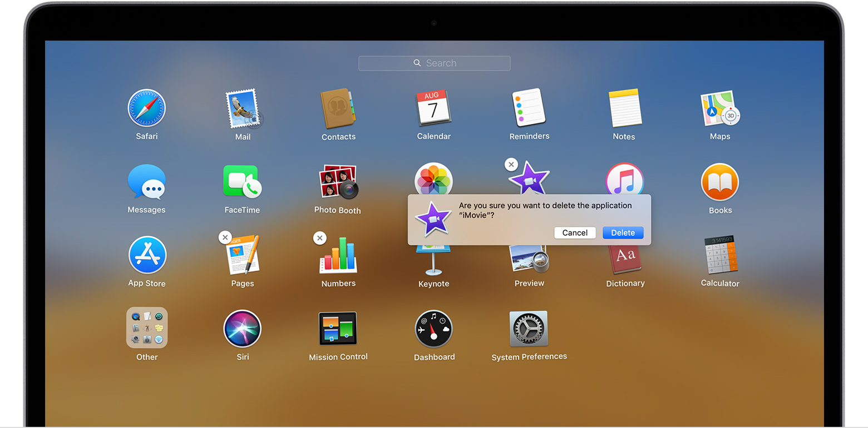Viewport: 868px width, 428px height.
Task: Cancel the iMovie deletion dialog
Action: point(575,232)
